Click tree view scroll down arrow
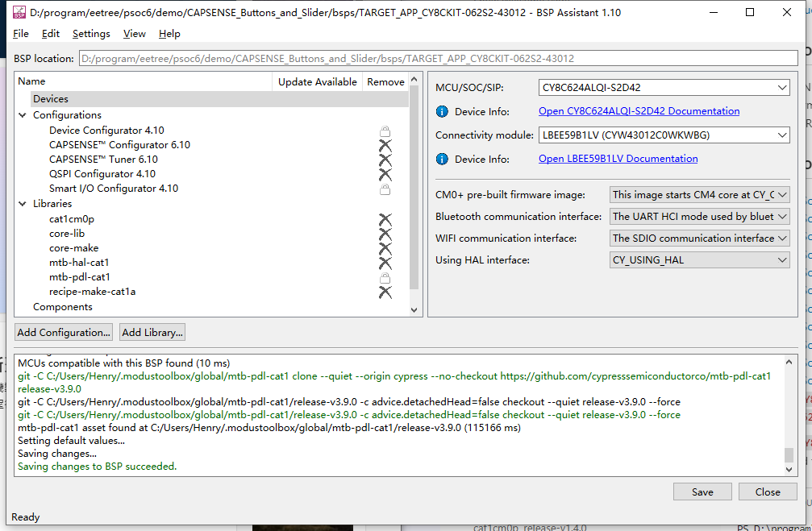Viewport: 812px width, 531px height. click(414, 310)
